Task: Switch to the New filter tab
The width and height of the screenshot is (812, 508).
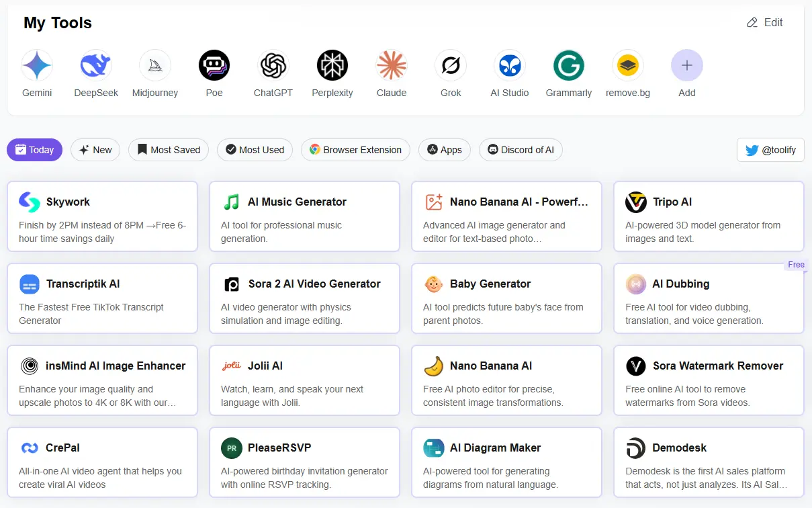Action: pyautogui.click(x=95, y=150)
